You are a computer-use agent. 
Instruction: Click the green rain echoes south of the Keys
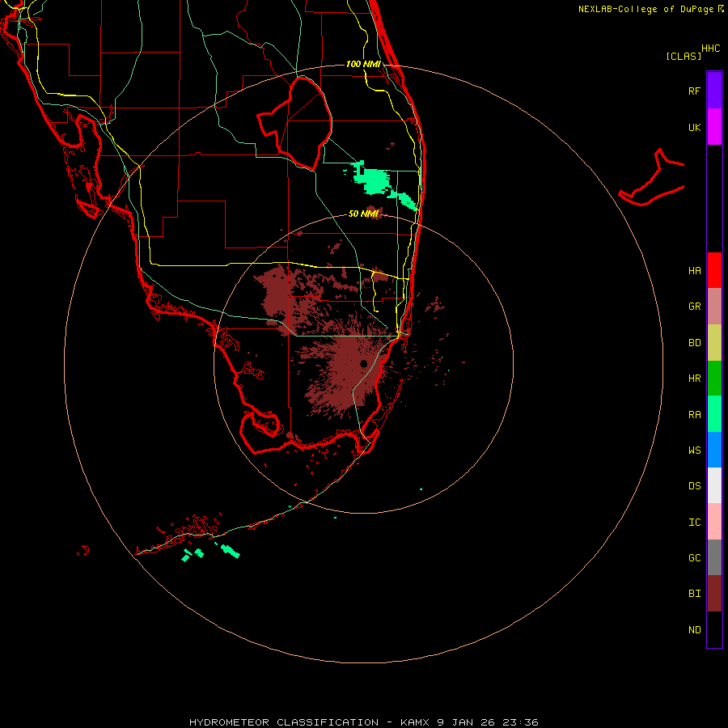coord(211,552)
